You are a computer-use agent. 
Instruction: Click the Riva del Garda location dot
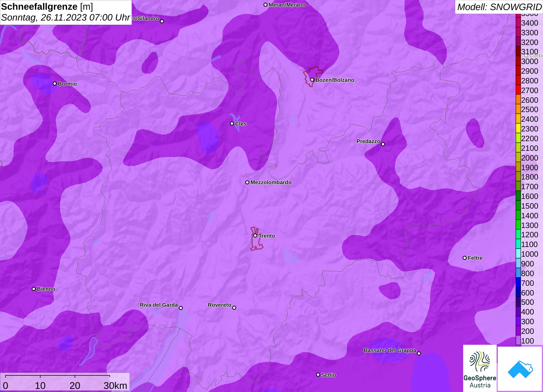(x=181, y=308)
